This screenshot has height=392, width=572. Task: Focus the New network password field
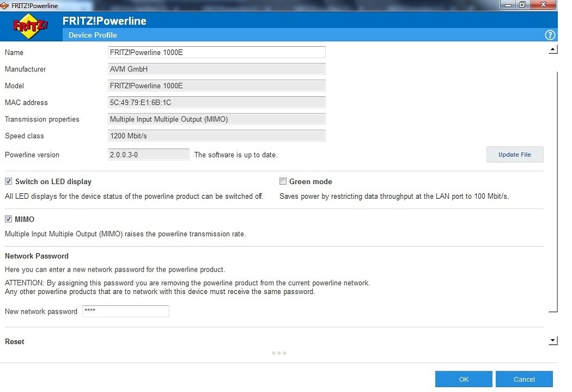tap(126, 311)
